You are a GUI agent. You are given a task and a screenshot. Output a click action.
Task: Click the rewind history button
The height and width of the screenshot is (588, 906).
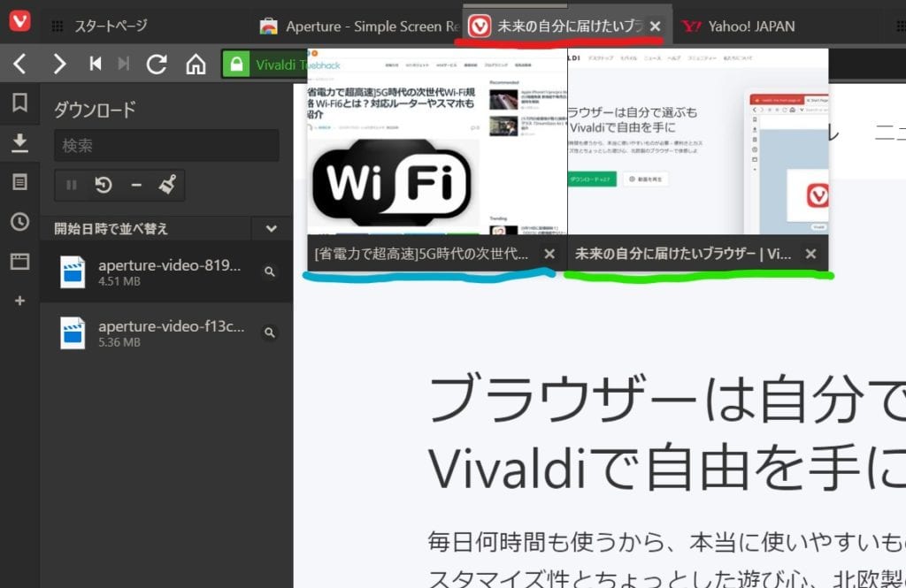96,64
